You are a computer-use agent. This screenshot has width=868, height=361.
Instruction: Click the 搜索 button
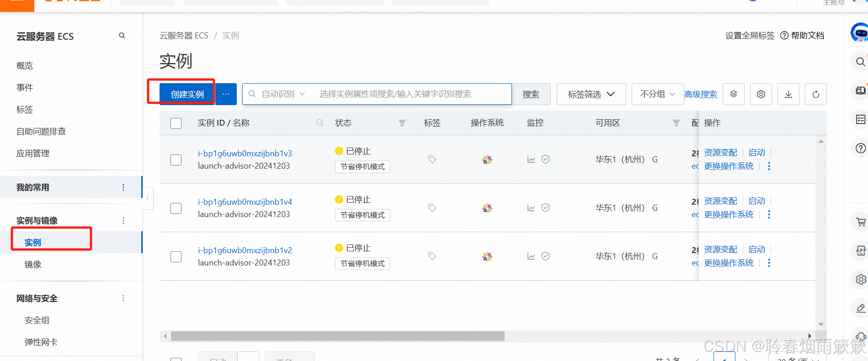point(531,94)
